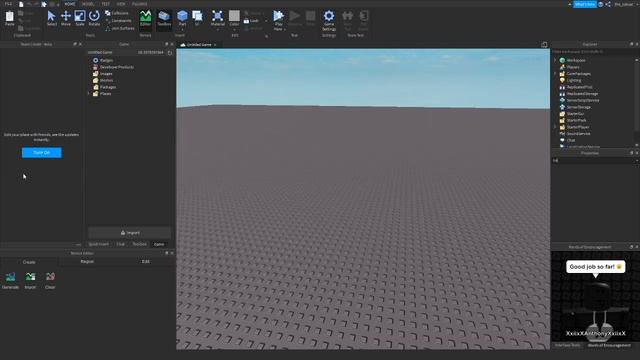Switch to Quick Insert bottom tab
Viewport: 640px width, 360px height.
(x=99, y=244)
